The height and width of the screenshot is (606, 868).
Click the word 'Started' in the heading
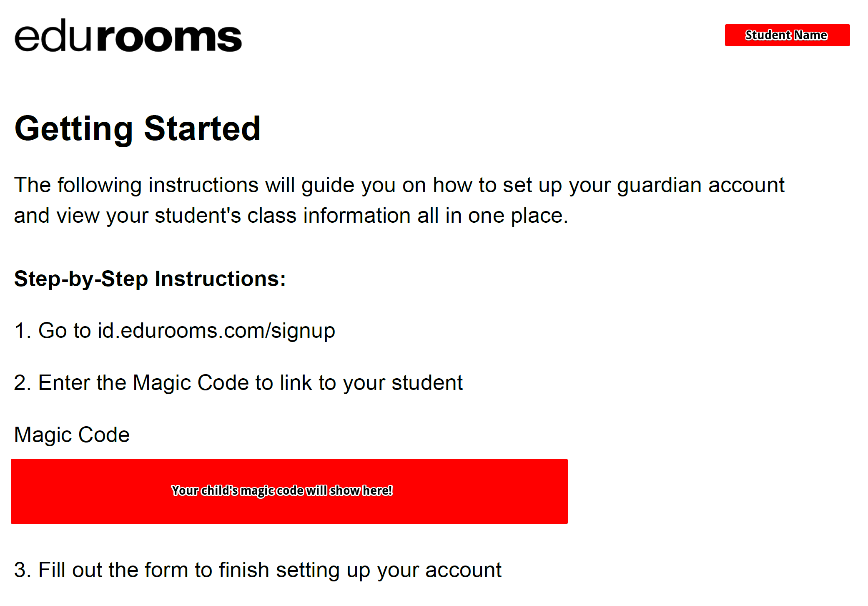click(203, 129)
